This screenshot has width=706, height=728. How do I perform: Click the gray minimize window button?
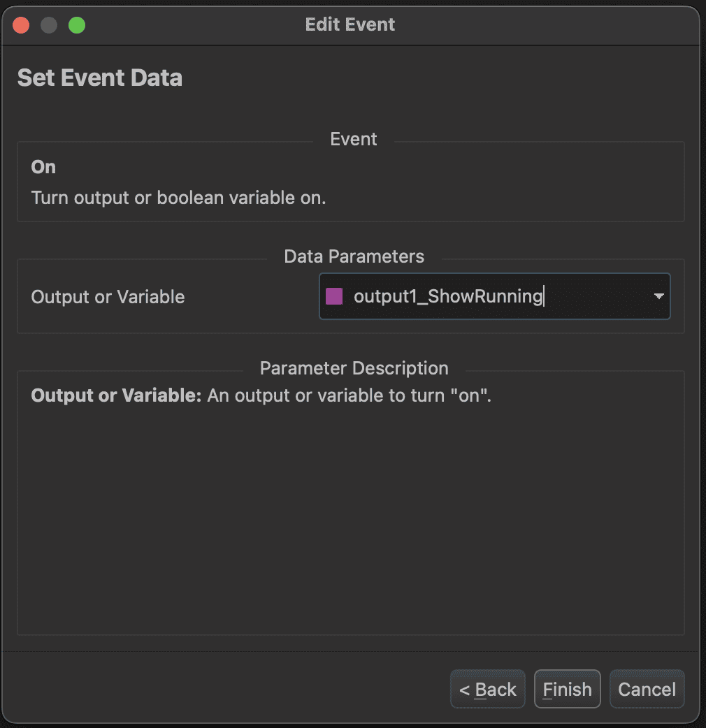coord(49,25)
